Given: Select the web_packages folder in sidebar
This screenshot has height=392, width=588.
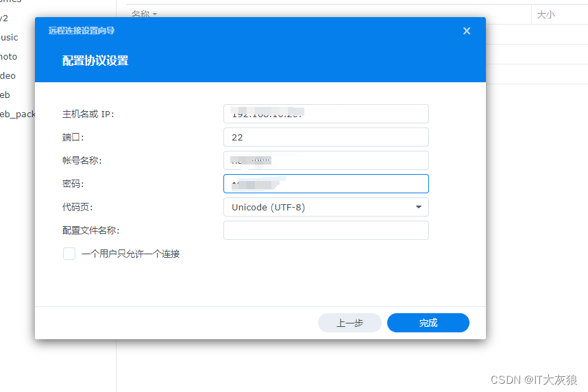Looking at the screenshot, I should pos(17,114).
